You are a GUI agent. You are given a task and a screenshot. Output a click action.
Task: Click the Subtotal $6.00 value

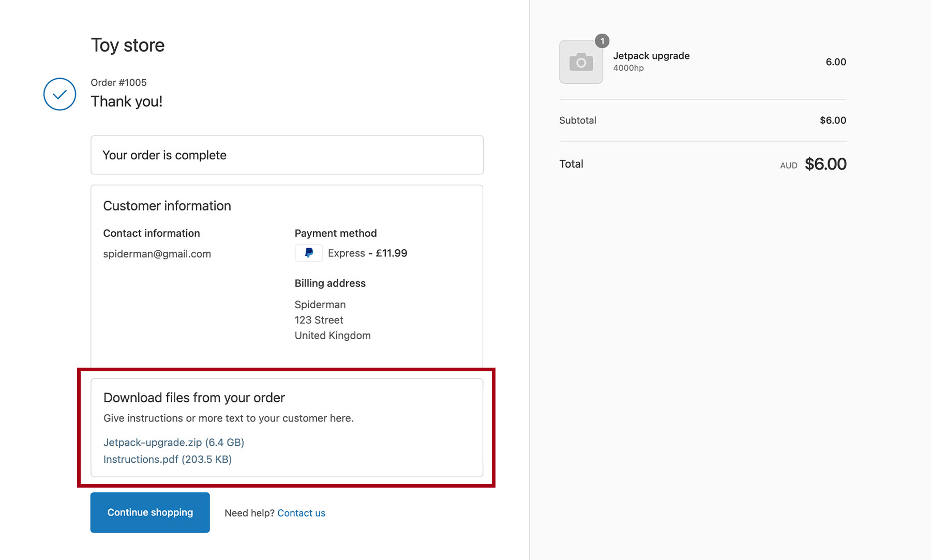833,120
